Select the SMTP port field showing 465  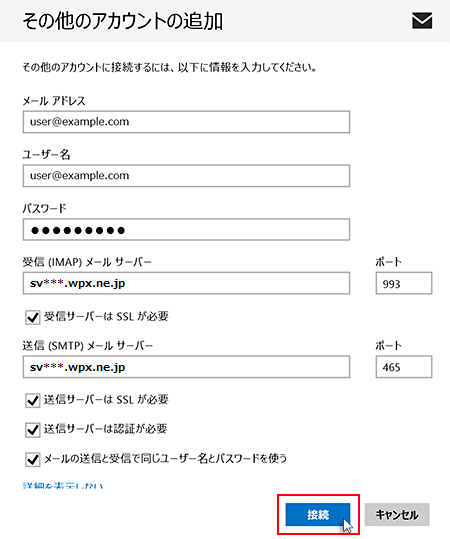point(404,367)
